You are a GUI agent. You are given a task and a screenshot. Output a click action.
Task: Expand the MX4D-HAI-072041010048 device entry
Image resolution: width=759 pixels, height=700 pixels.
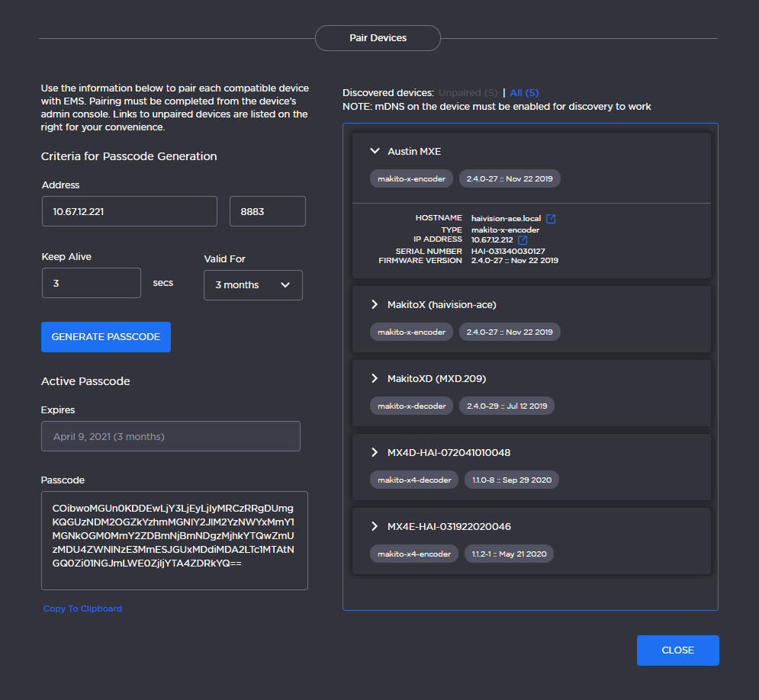375,452
